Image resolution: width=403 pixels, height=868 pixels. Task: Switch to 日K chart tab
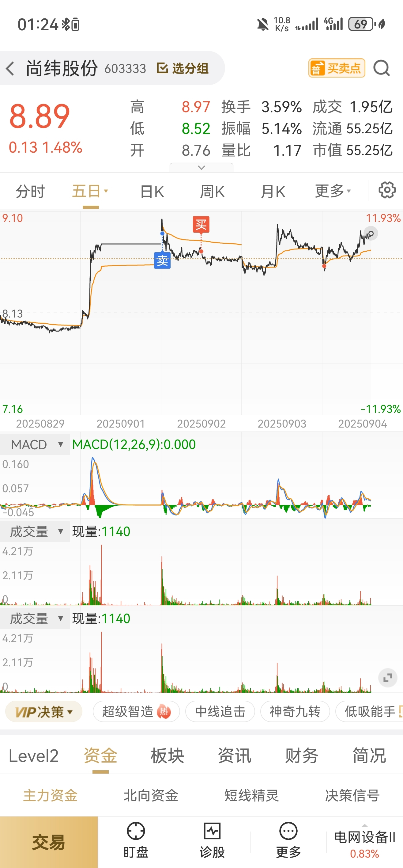pos(152,191)
